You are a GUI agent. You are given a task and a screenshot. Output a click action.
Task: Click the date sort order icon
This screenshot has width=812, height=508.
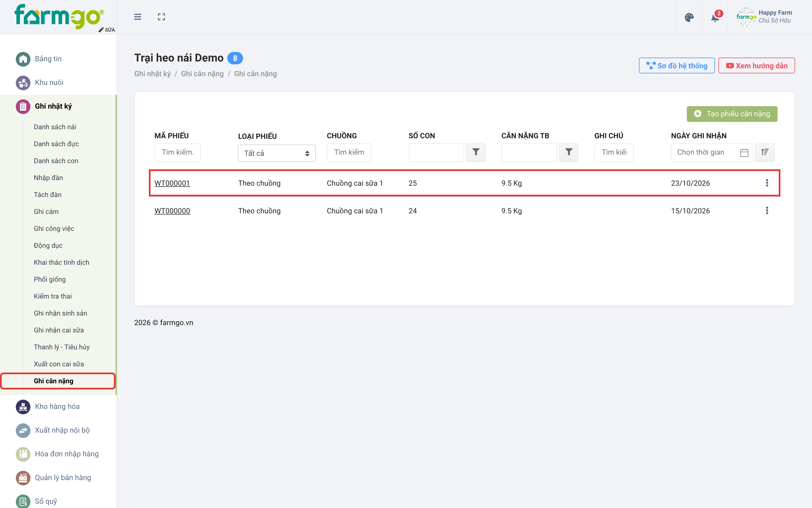tap(765, 152)
